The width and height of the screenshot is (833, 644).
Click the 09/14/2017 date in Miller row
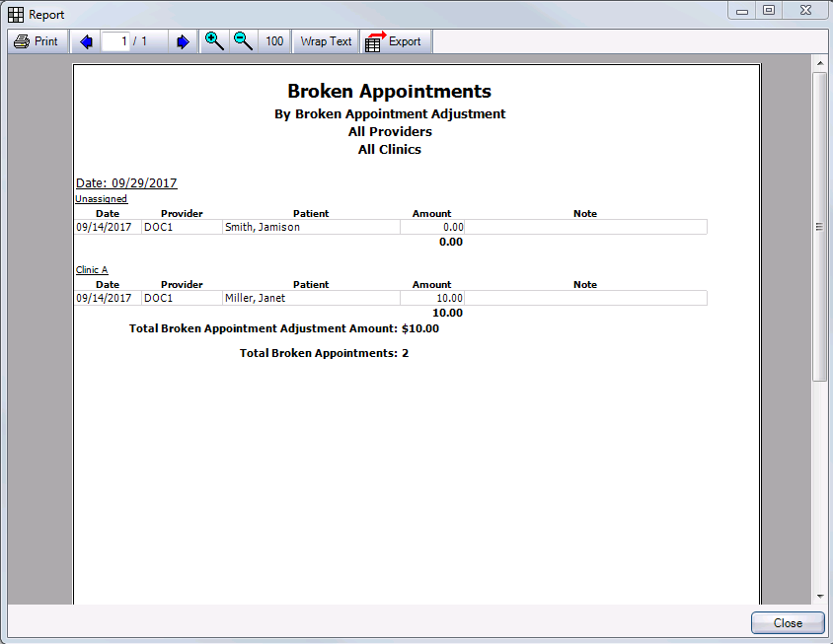click(x=108, y=299)
